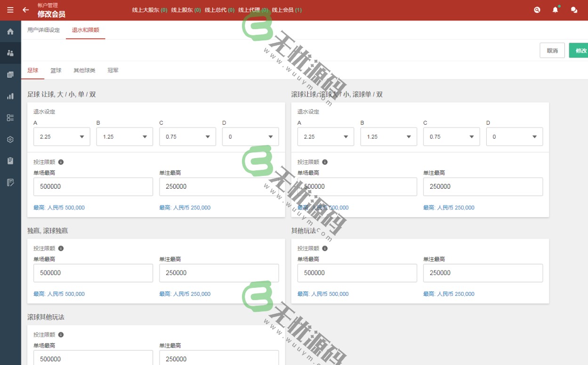Expand dropdown C under 足球 让球 section
The image size is (588, 365).
187,137
